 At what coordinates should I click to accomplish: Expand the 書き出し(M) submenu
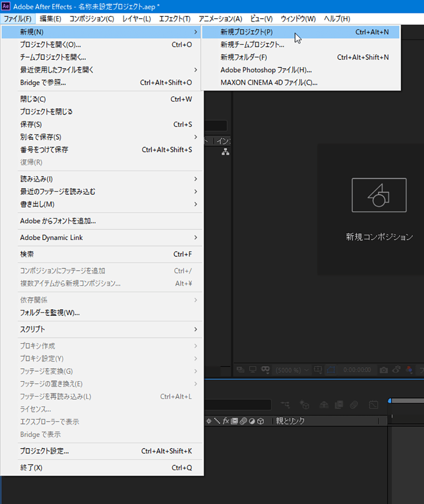pyautogui.click(x=101, y=204)
